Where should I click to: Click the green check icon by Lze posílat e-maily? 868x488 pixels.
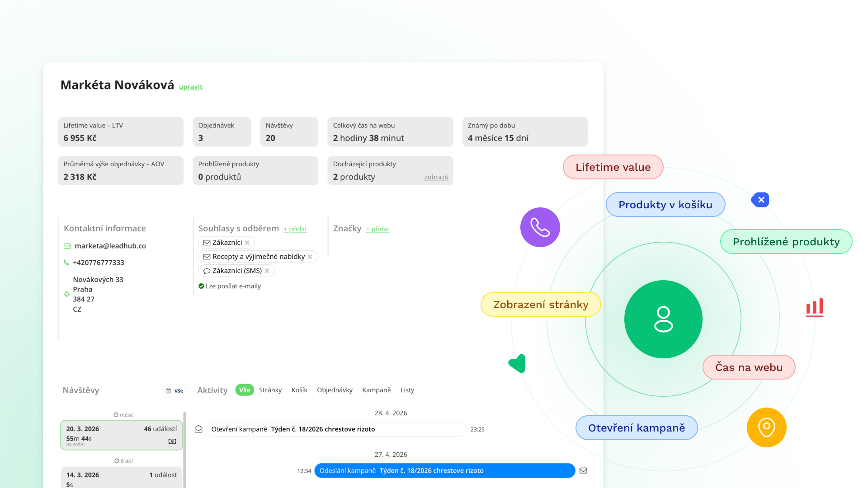pyautogui.click(x=201, y=286)
